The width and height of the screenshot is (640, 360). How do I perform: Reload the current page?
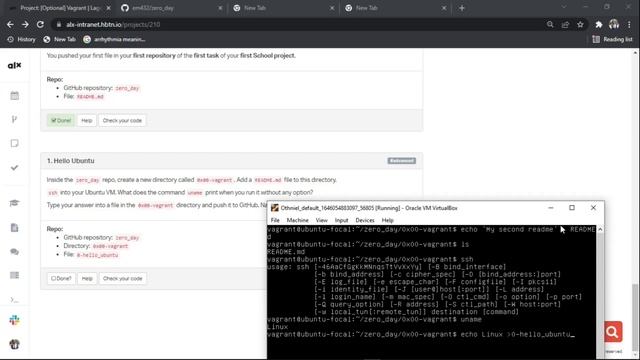coord(40,24)
